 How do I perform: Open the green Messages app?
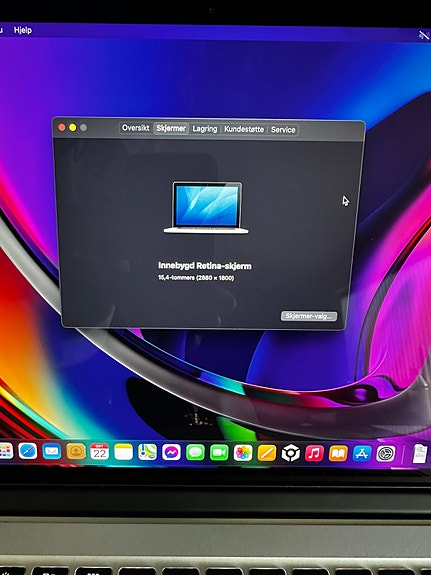pyautogui.click(x=195, y=453)
